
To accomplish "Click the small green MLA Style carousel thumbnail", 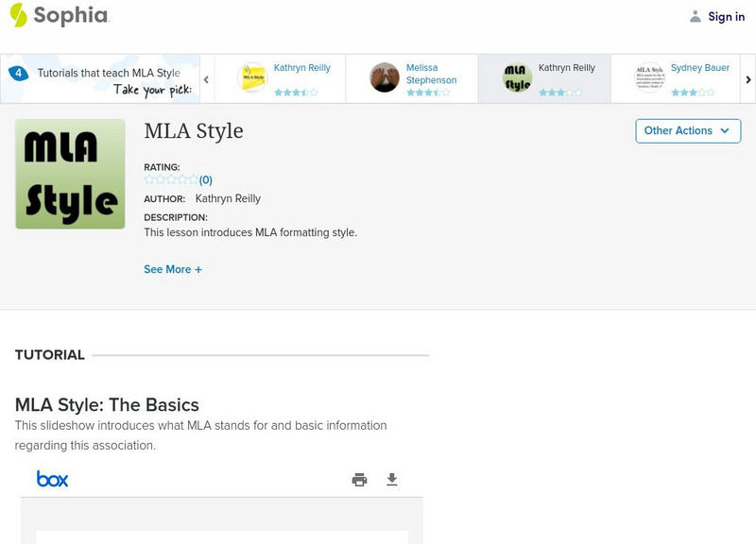I will (517, 77).
